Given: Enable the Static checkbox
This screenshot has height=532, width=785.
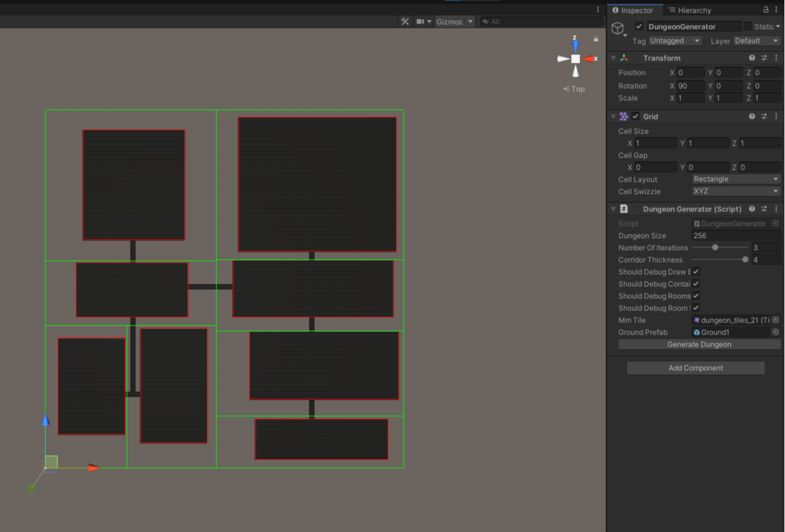Looking at the screenshot, I should pos(748,27).
